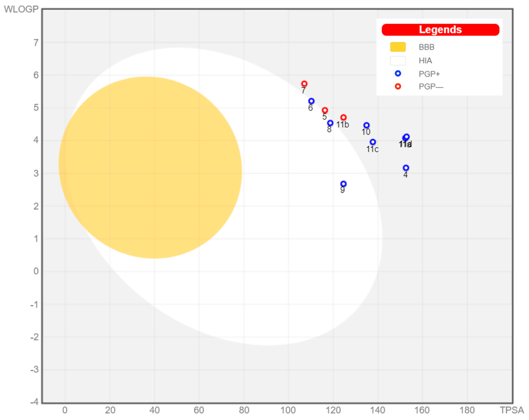Viewport: 529px width, 420px height.
Task: Click yellow BBB legend swatch
Action: pyautogui.click(x=398, y=47)
